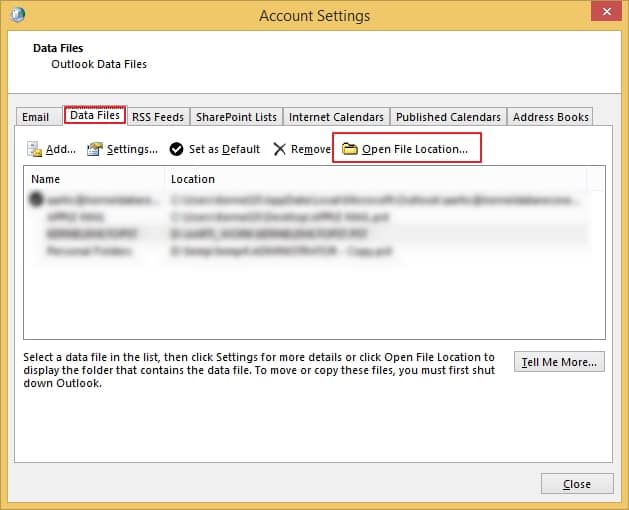Open the Published Calendars tab

click(x=448, y=117)
